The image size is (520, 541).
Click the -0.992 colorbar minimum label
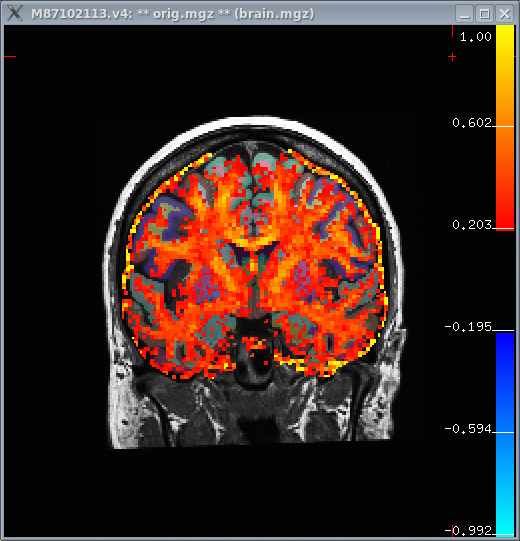click(468, 530)
